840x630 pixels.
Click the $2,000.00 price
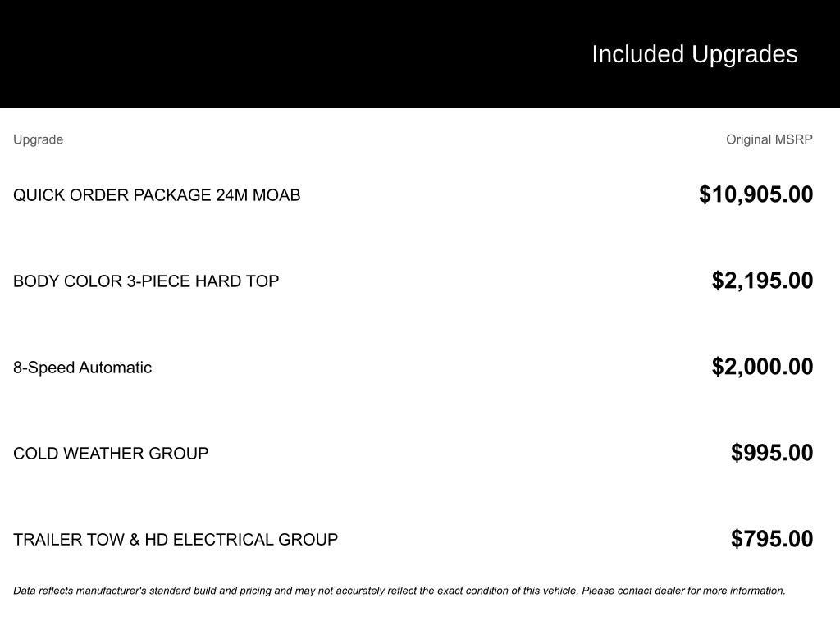pyautogui.click(x=762, y=367)
